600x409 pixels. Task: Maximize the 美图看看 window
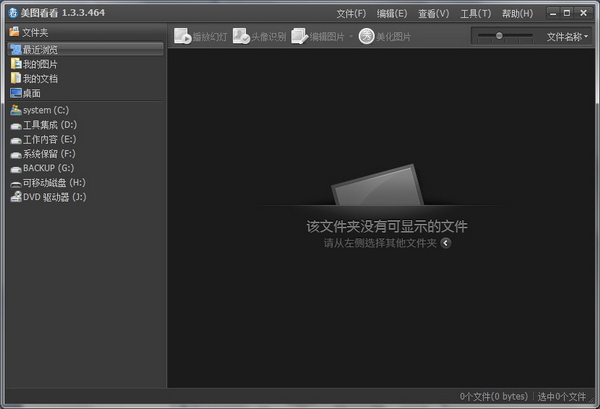pyautogui.click(x=567, y=13)
